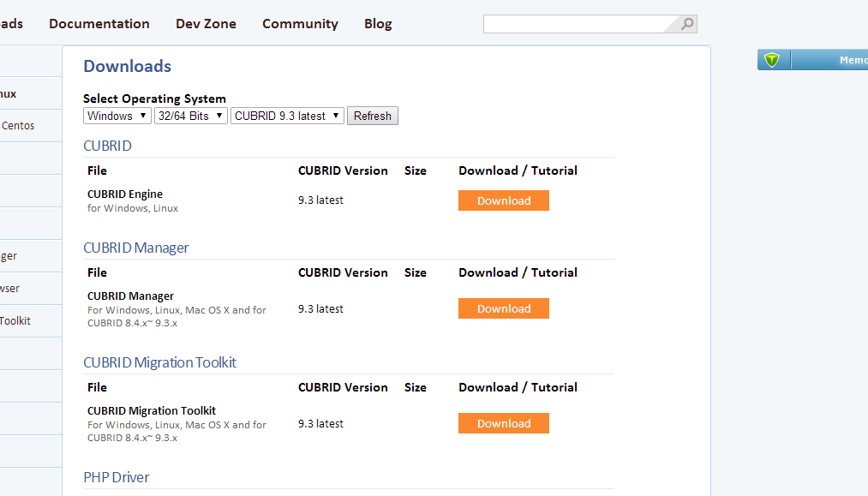Click the 'for Windows, Linux' description text
The height and width of the screenshot is (496, 868).
[133, 208]
